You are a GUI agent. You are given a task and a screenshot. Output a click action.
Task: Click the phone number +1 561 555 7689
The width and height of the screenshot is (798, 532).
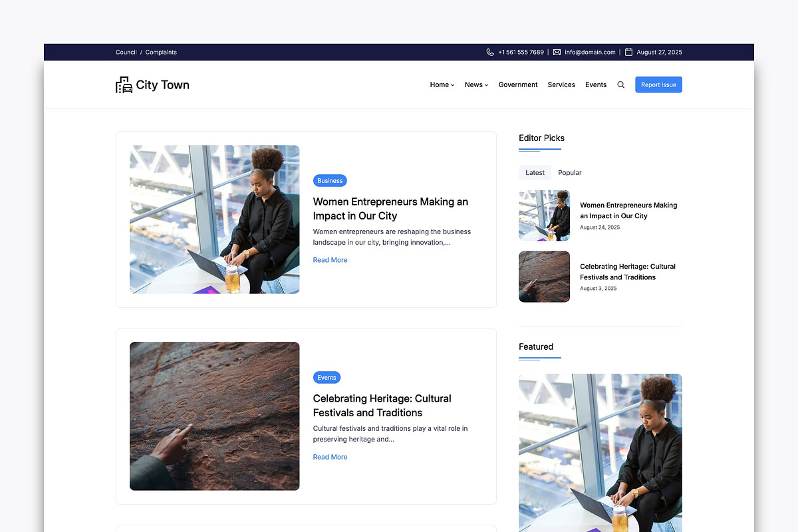[x=521, y=52]
